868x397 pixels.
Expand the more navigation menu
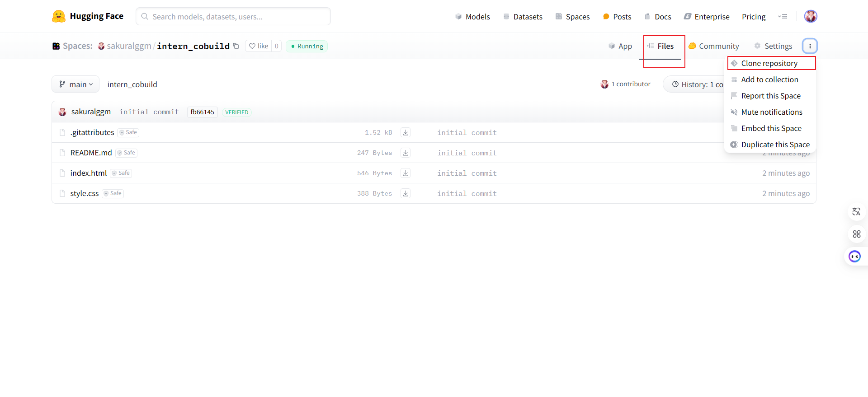click(x=783, y=17)
